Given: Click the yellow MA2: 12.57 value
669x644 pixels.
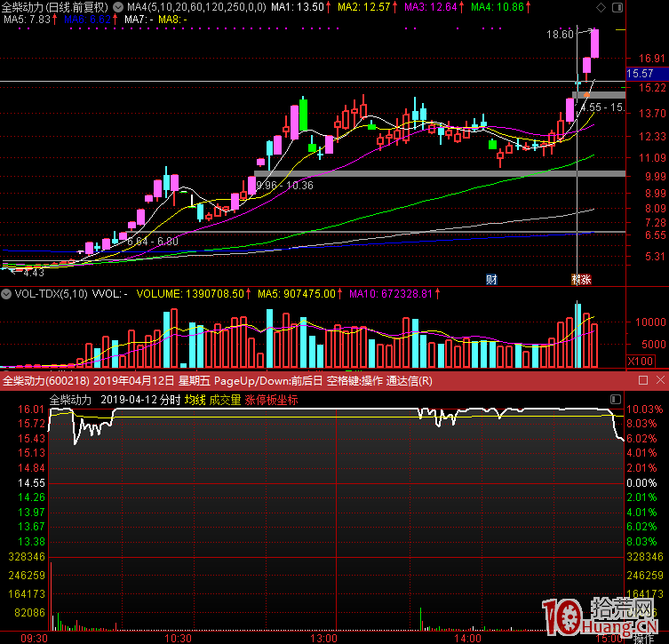Looking at the screenshot, I should coord(364,7).
